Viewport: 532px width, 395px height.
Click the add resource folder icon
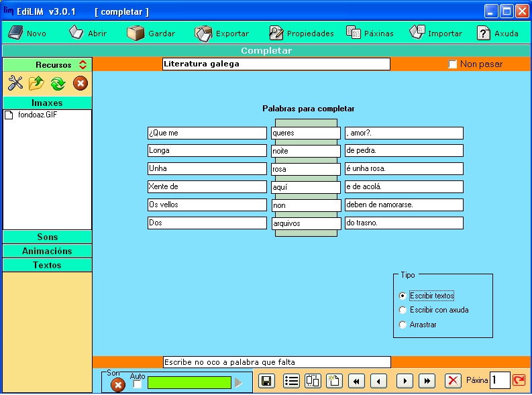(36, 83)
